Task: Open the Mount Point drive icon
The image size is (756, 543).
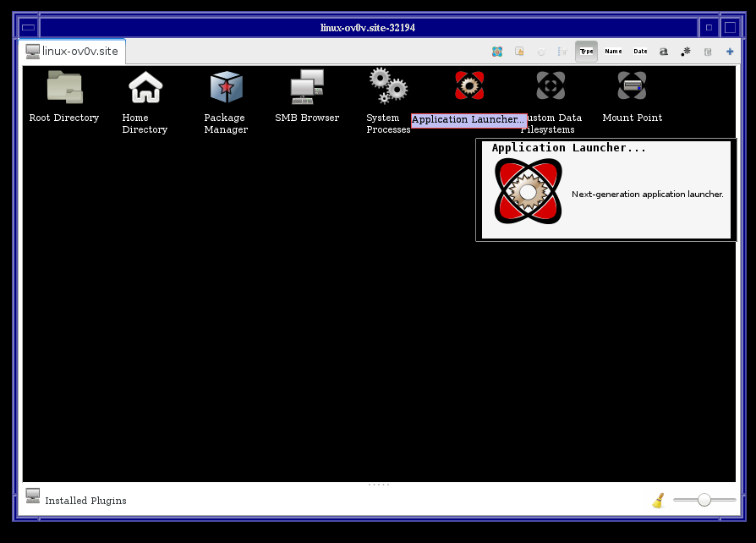Action: click(x=632, y=85)
